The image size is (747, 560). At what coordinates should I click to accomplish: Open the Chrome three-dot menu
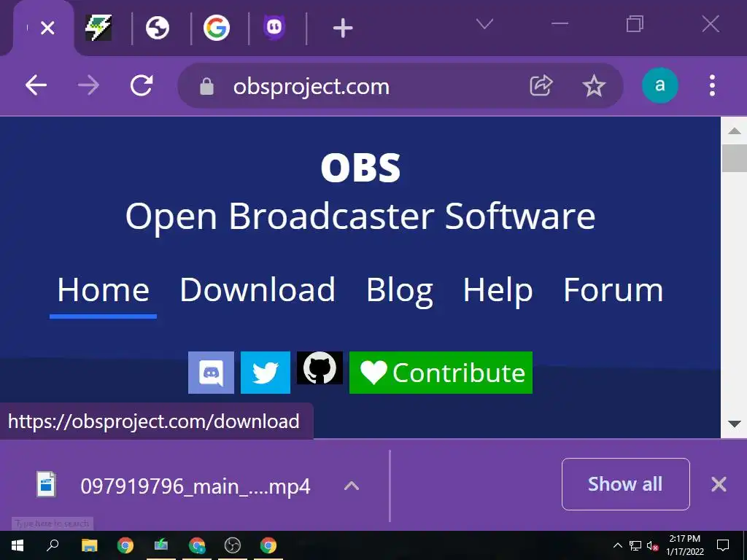(x=712, y=86)
